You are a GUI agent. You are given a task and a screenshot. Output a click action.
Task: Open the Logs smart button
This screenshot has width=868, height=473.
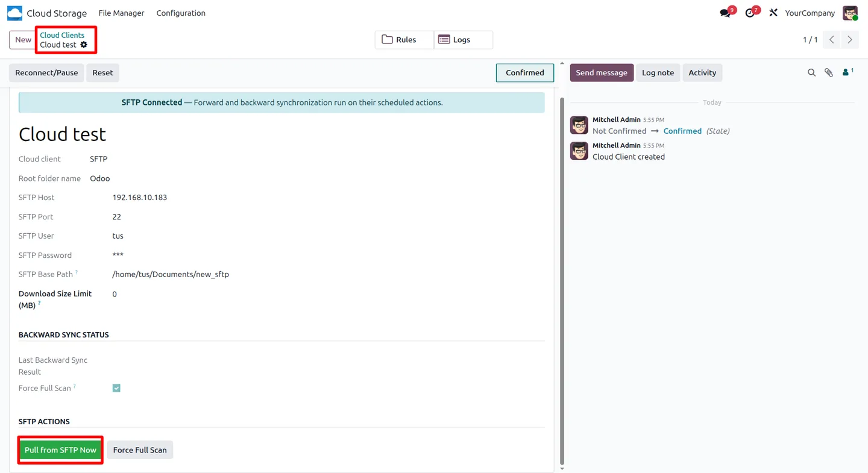[x=463, y=40]
